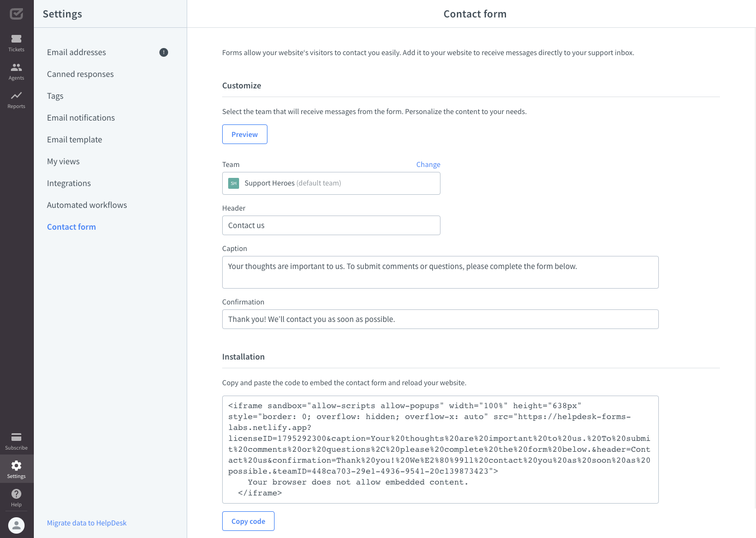The width and height of the screenshot is (756, 538).
Task: View the Reports section
Action: (16, 99)
